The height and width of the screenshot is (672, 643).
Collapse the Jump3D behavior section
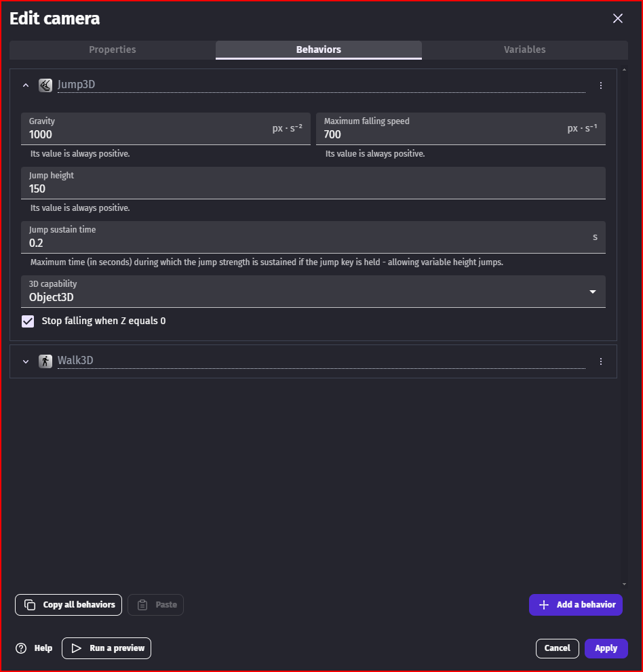pos(26,85)
